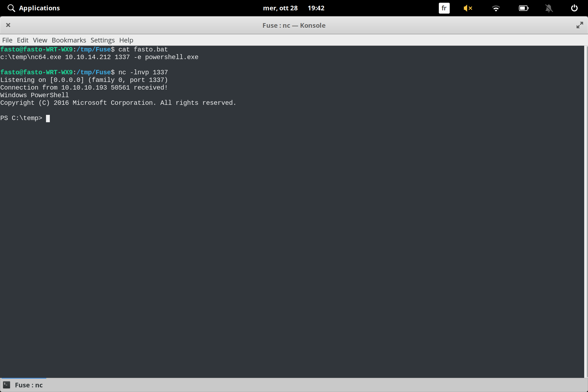Open the Bookmarks menu
Screen dimensions: 588x392
coord(69,40)
